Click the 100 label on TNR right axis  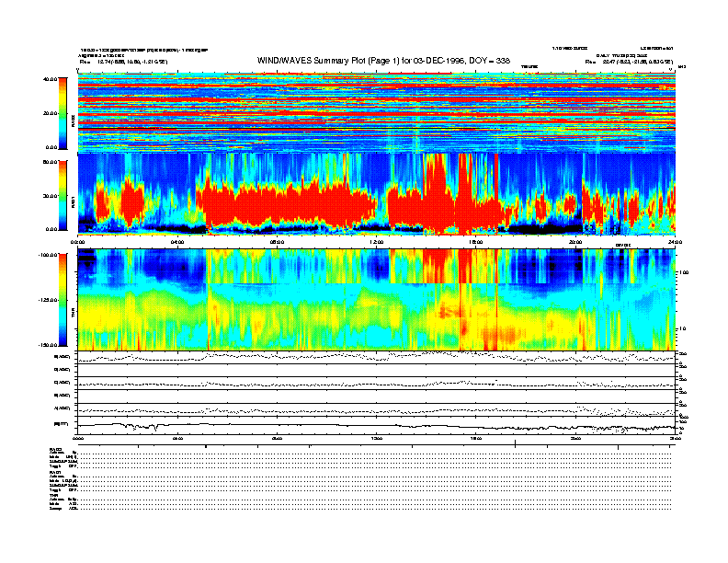(x=684, y=272)
